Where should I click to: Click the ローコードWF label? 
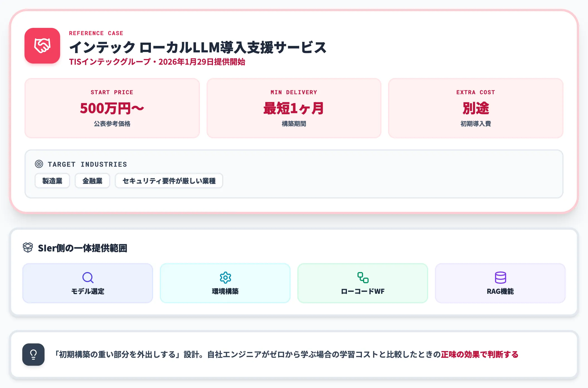[x=363, y=292]
